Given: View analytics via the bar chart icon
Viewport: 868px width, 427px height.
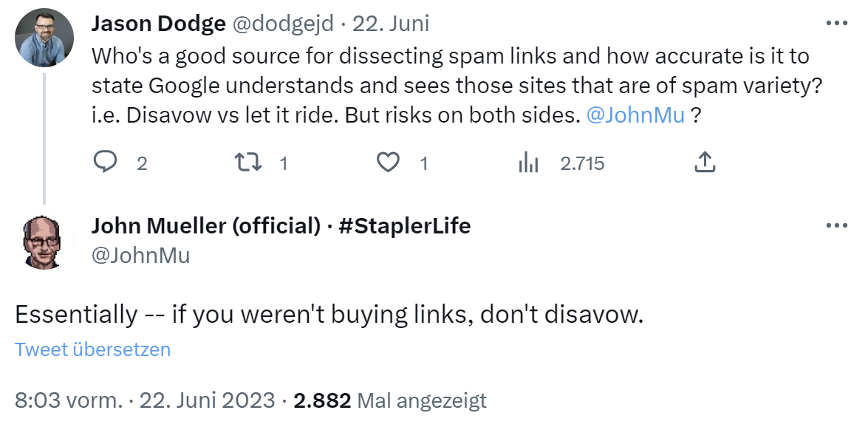Looking at the screenshot, I should click(x=529, y=163).
